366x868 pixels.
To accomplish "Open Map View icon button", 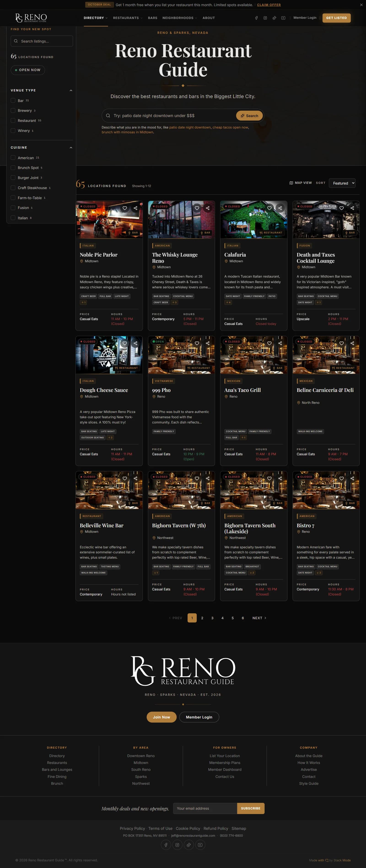I will pos(301,183).
